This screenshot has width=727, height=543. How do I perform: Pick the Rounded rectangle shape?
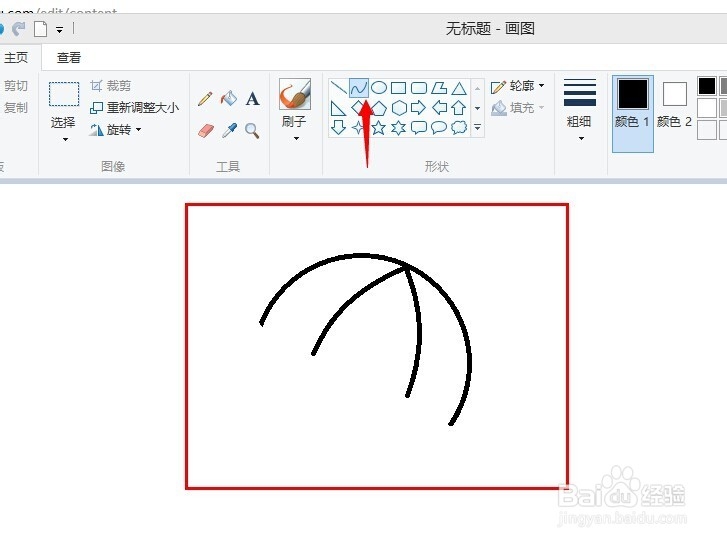(x=419, y=88)
